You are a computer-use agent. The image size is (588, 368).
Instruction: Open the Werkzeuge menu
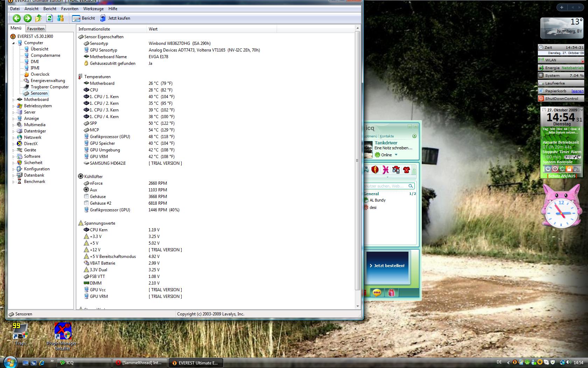pos(93,9)
